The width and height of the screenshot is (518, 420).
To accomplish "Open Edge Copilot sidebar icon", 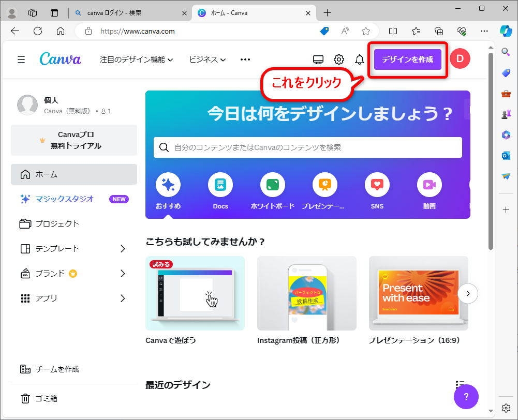I will (506, 31).
